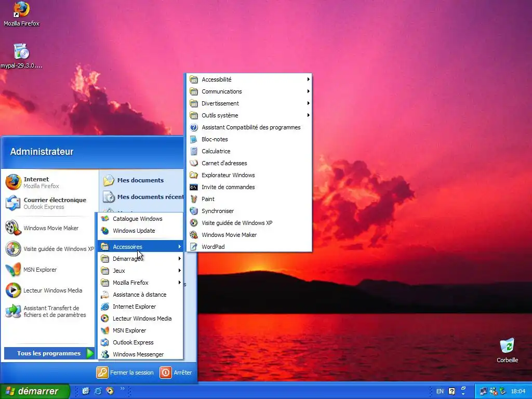Screen dimensions: 532x399
Task: Click the EN language indicator
Action: click(440, 391)
